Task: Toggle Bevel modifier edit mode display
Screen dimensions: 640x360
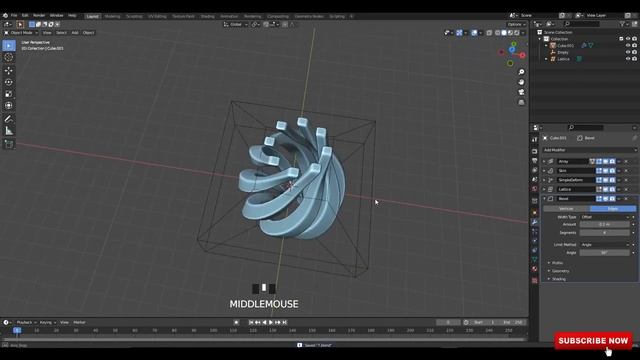Action: (599, 199)
